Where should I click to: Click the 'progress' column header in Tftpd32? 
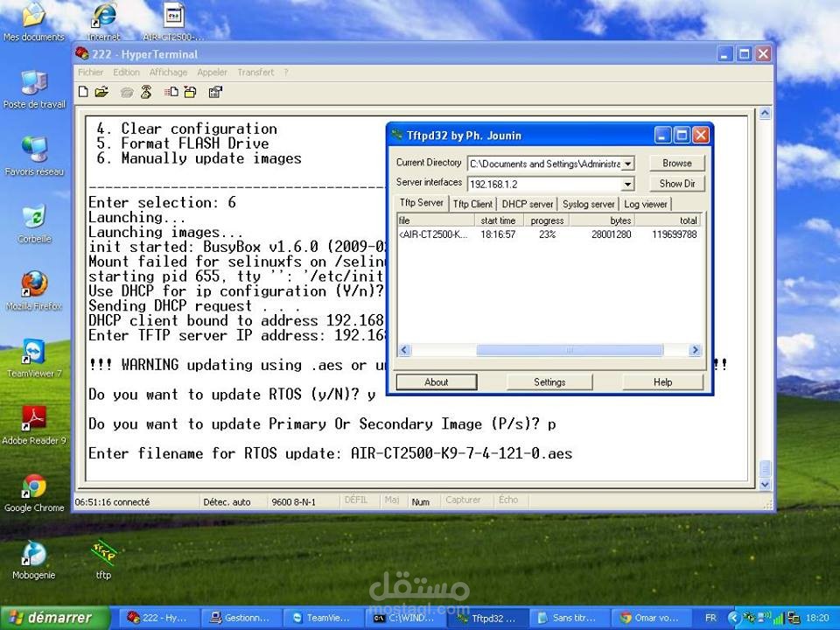click(546, 220)
